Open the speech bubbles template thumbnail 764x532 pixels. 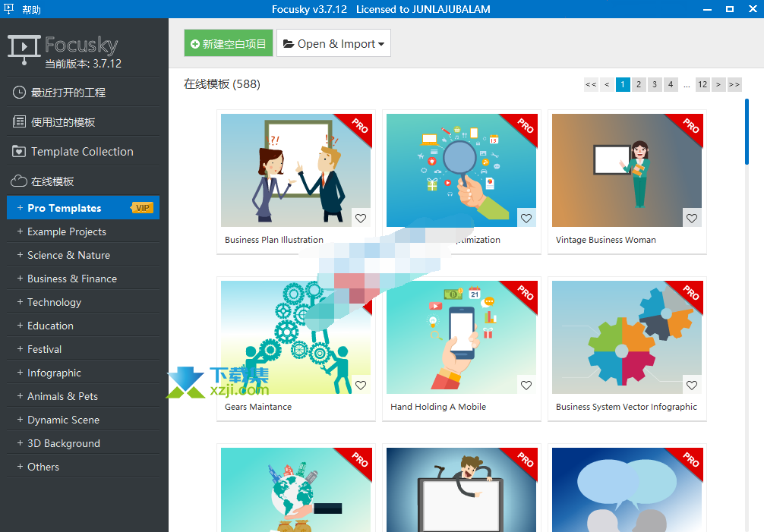pyautogui.click(x=627, y=490)
